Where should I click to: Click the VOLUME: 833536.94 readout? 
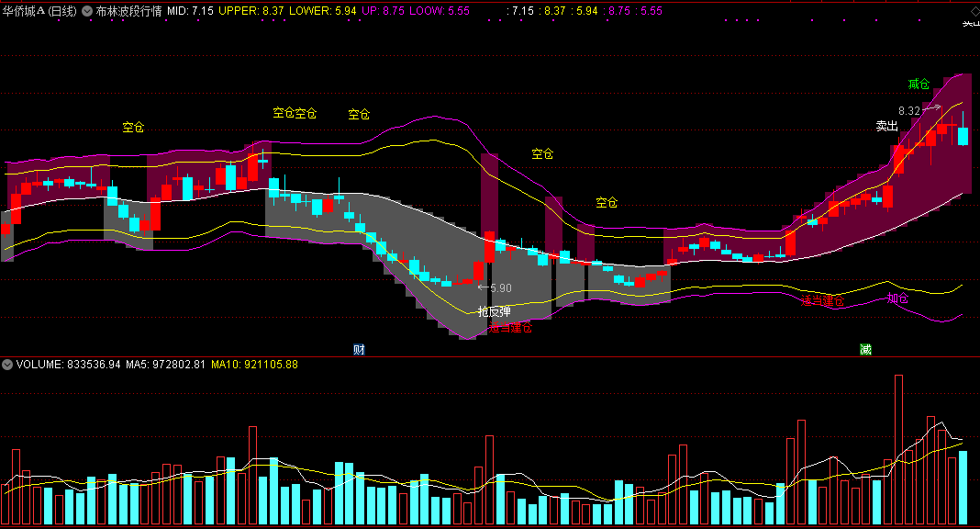68,365
